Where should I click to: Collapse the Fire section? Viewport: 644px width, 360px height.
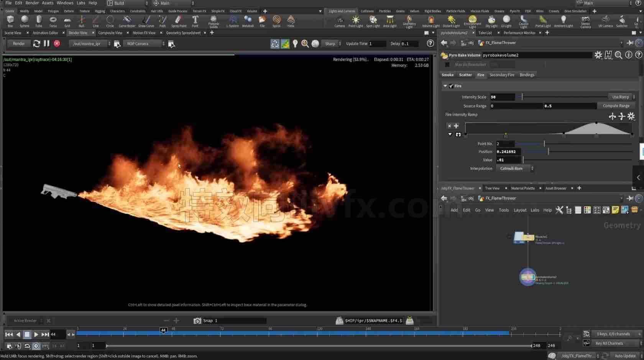pos(445,86)
